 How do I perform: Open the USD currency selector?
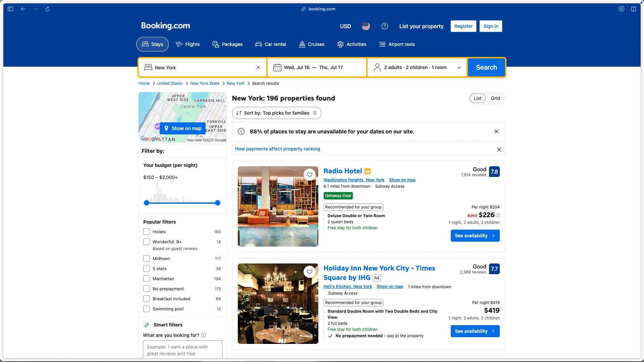pos(345,26)
